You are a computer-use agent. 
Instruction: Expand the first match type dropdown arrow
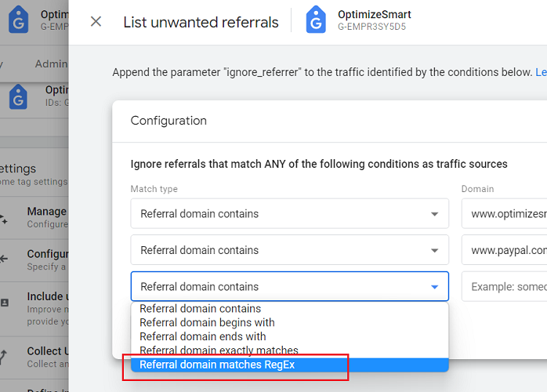(434, 214)
